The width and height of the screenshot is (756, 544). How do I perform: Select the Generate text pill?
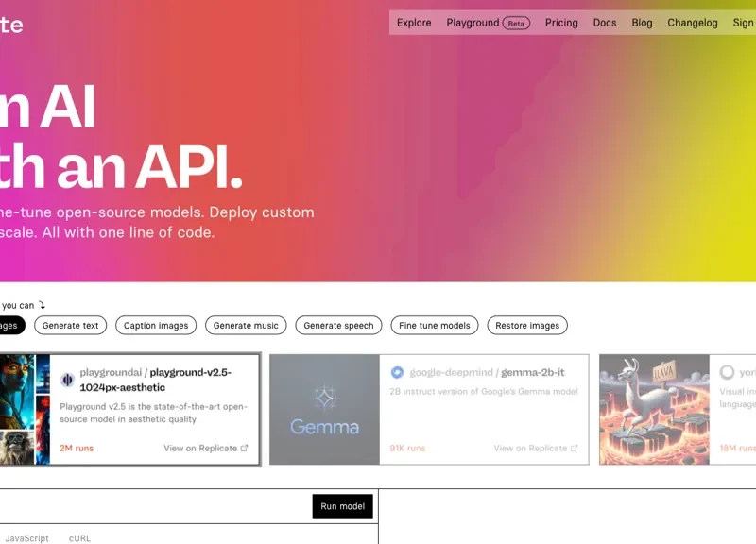click(x=71, y=326)
